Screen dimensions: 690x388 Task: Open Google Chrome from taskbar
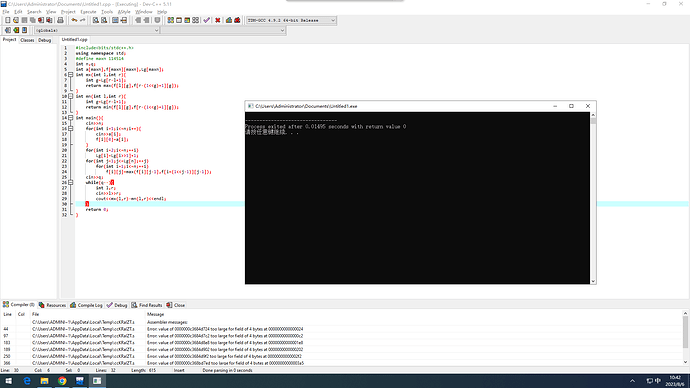(x=62, y=381)
